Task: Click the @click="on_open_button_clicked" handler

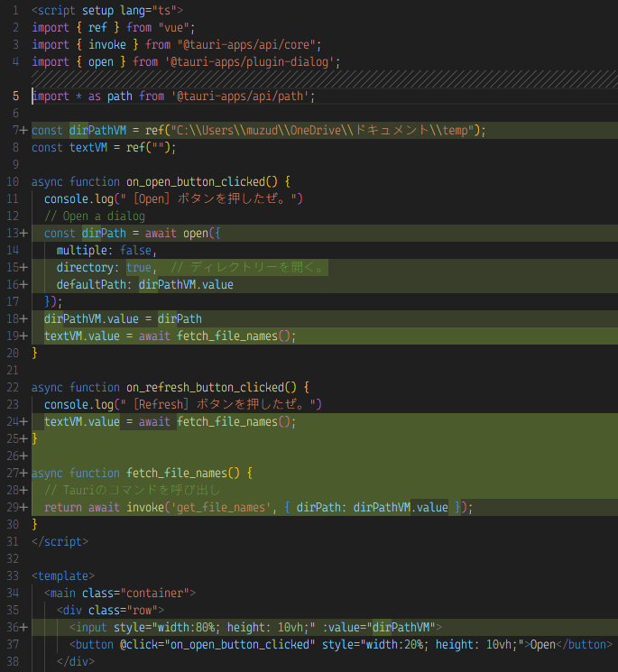Action: (217, 645)
